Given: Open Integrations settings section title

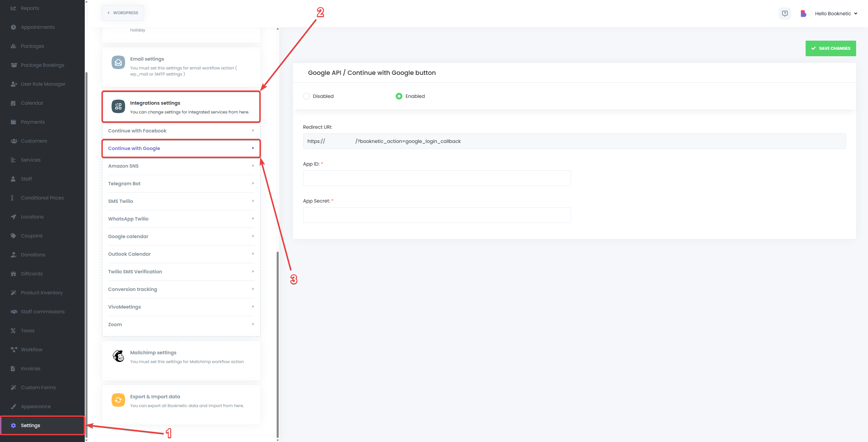Looking at the screenshot, I should (x=155, y=103).
